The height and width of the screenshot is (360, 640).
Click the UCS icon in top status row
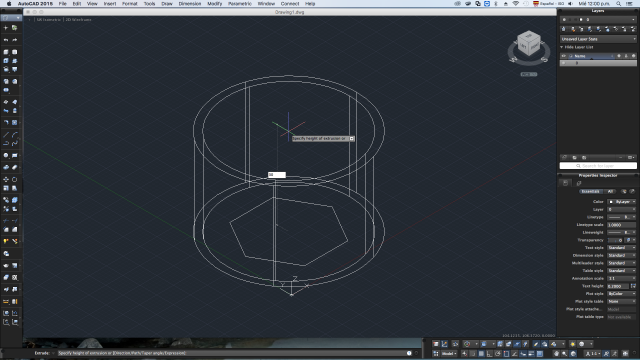tap(444, 344)
